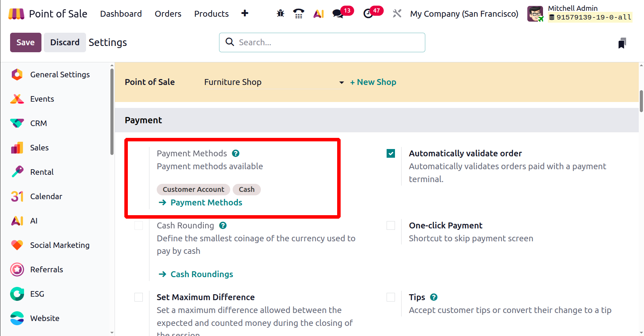The height and width of the screenshot is (336, 644).
Task: Click the Tips help question mark icon
Action: point(434,297)
